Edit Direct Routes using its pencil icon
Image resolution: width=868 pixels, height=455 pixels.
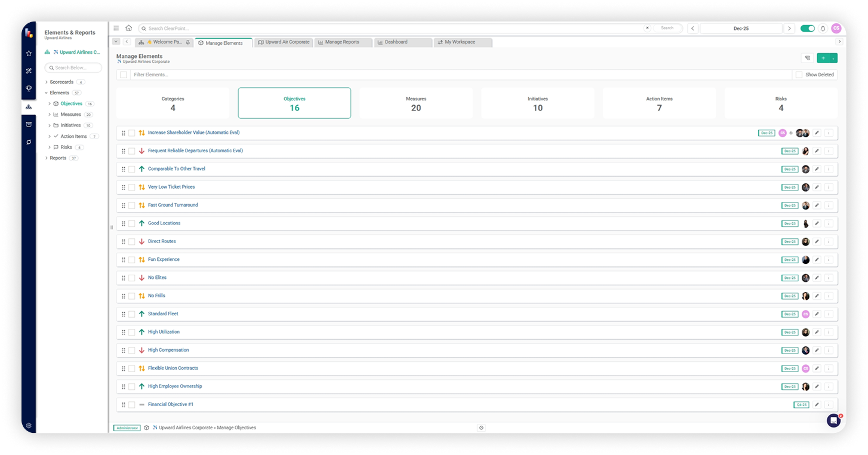pos(817,241)
